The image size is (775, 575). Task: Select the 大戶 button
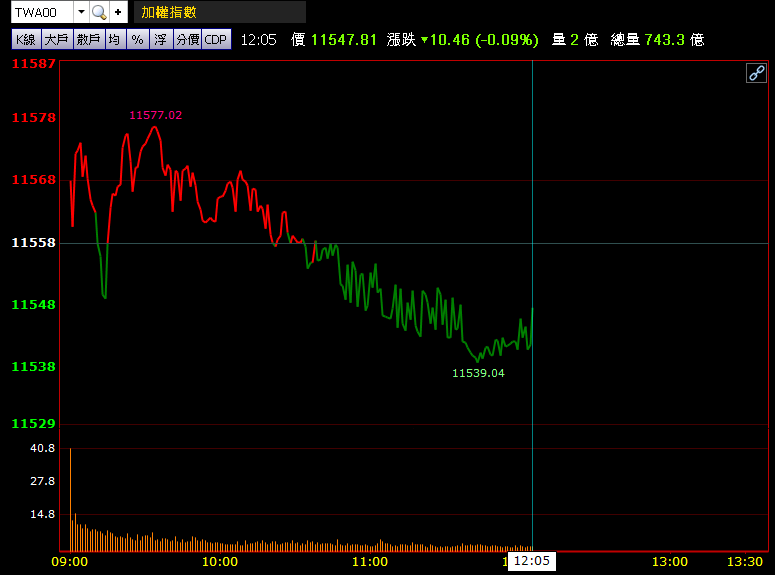click(57, 40)
